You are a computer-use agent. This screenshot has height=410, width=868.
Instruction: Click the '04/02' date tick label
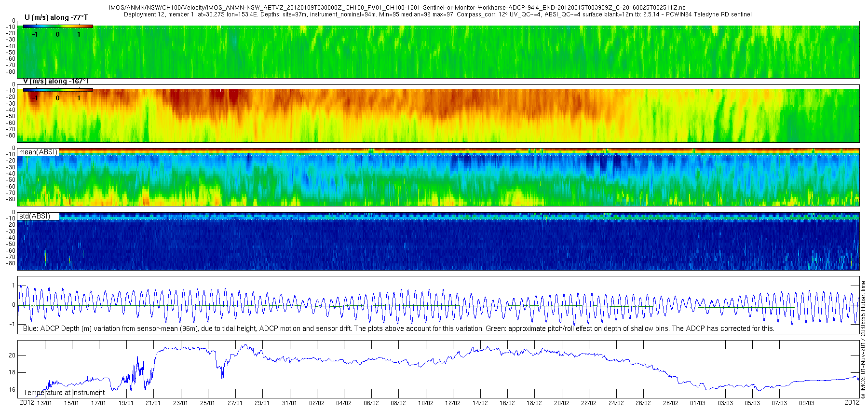pos(344,403)
